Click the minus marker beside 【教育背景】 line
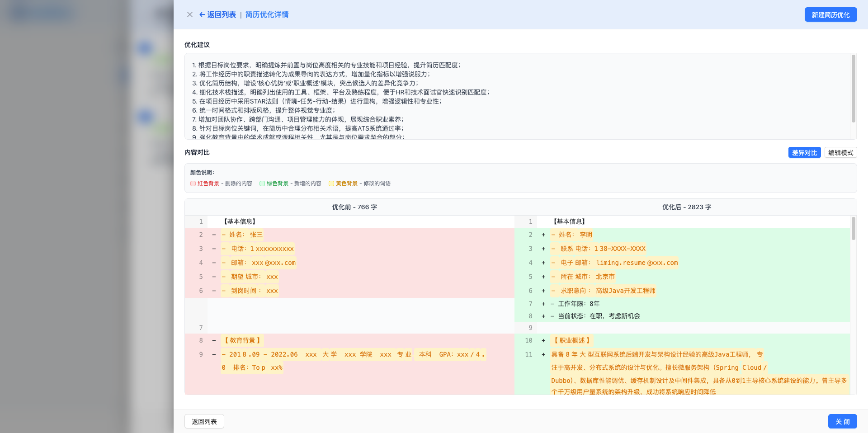Image resolution: width=868 pixels, height=433 pixels. coord(213,340)
